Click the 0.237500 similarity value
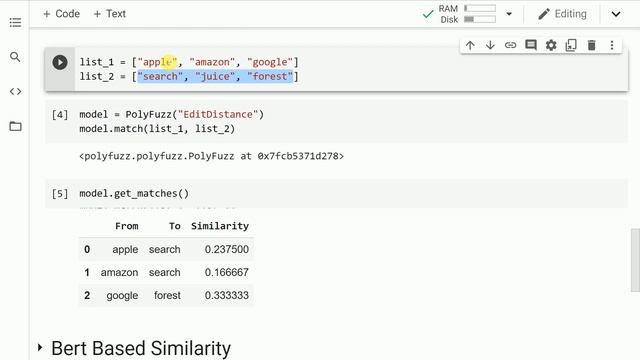The image size is (640, 360). coord(227,249)
